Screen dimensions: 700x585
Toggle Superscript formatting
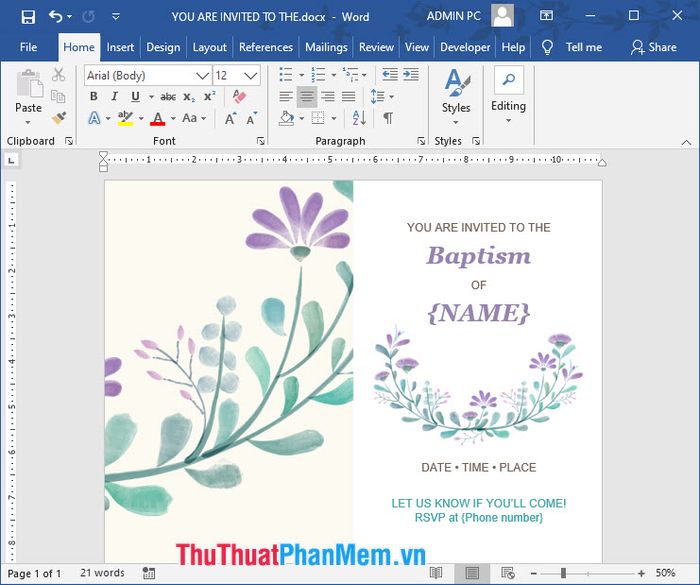coord(209,97)
